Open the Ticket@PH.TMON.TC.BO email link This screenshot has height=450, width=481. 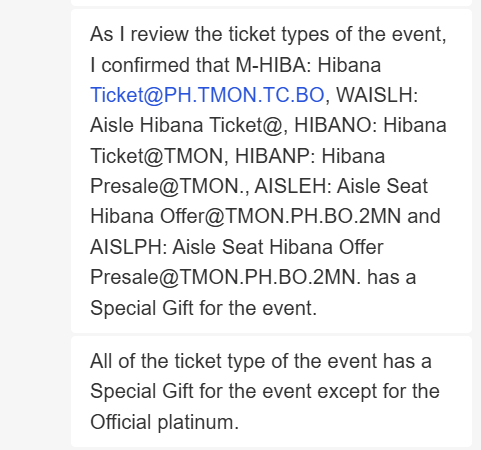[x=207, y=95]
